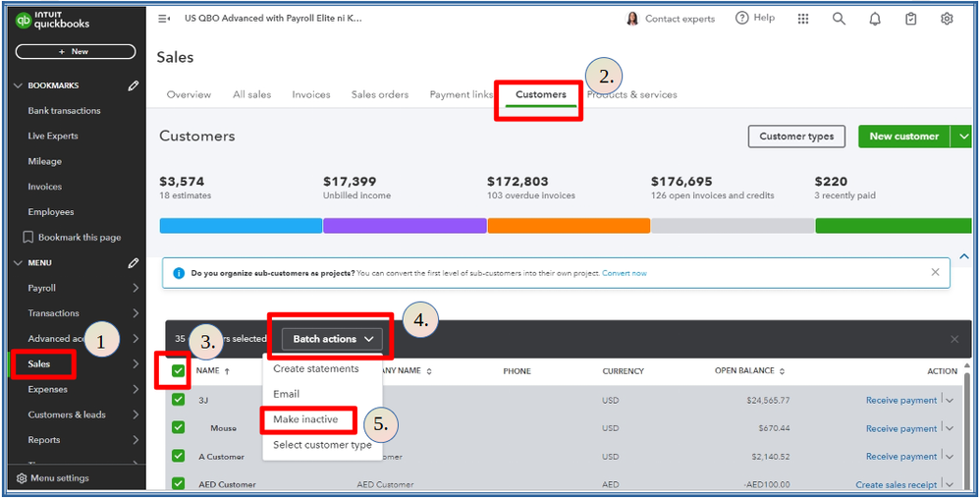This screenshot has height=498, width=980.
Task: Expand the Expenses submenu
Action: (136, 389)
